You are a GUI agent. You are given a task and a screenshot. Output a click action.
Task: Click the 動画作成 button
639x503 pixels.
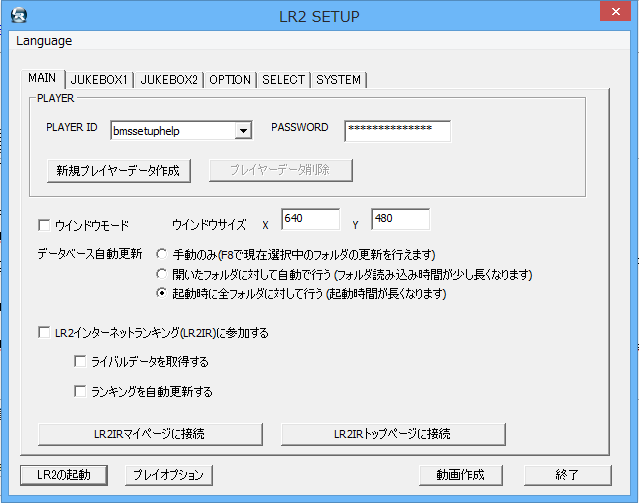(x=461, y=475)
